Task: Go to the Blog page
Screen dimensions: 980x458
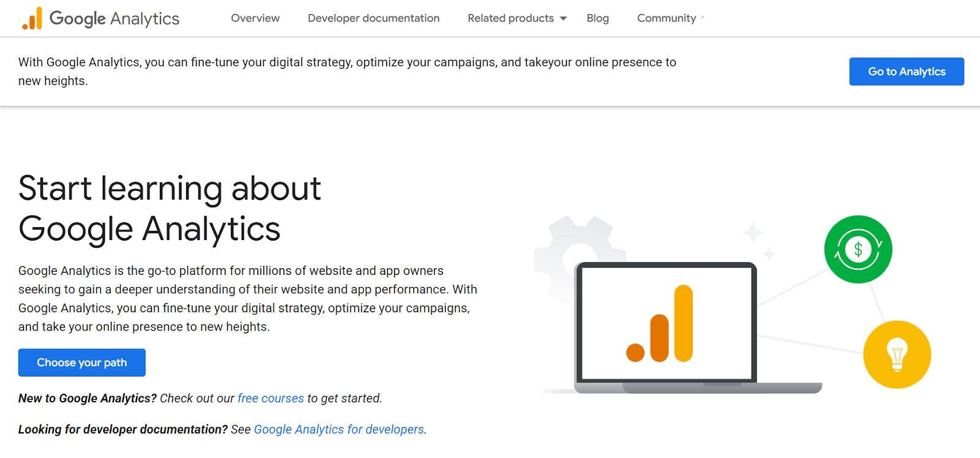Action: (598, 18)
